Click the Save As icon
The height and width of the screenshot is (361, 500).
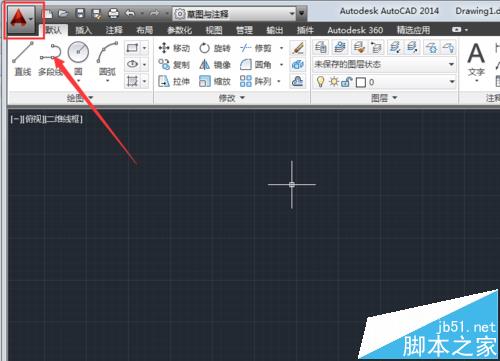point(97,14)
